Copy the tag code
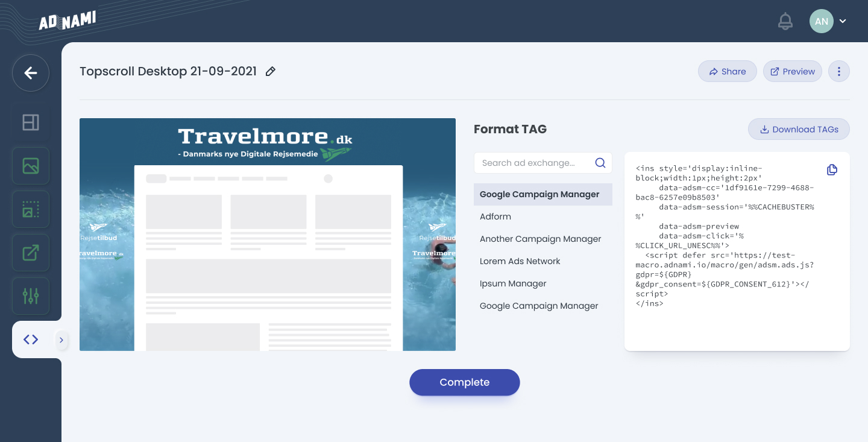868x442 pixels. tap(832, 170)
